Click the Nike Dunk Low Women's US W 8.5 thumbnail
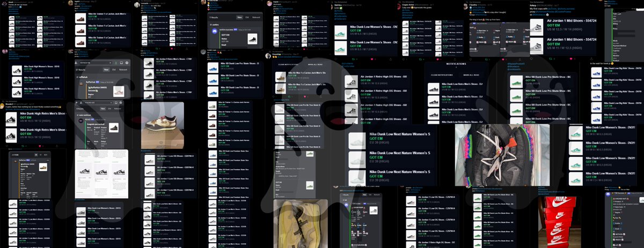 (341, 48)
